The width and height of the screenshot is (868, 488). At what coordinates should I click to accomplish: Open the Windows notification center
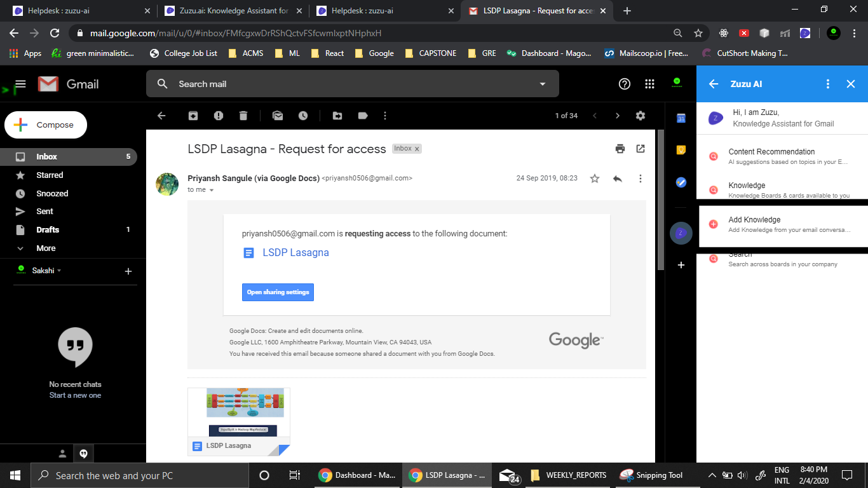coord(847,475)
